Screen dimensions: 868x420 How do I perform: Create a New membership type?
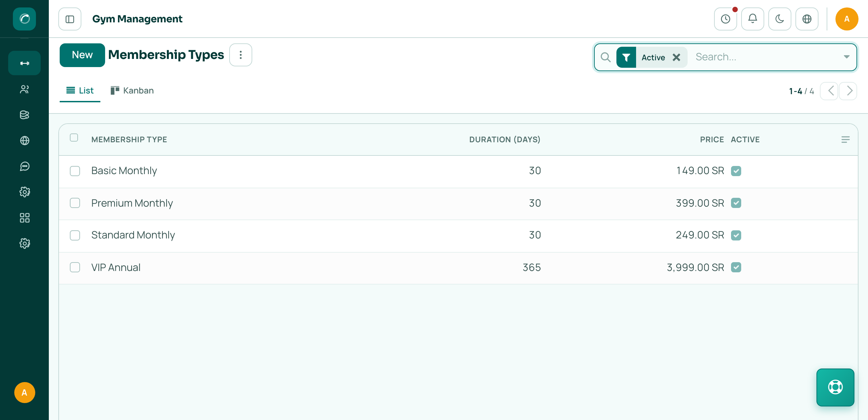pyautogui.click(x=82, y=55)
